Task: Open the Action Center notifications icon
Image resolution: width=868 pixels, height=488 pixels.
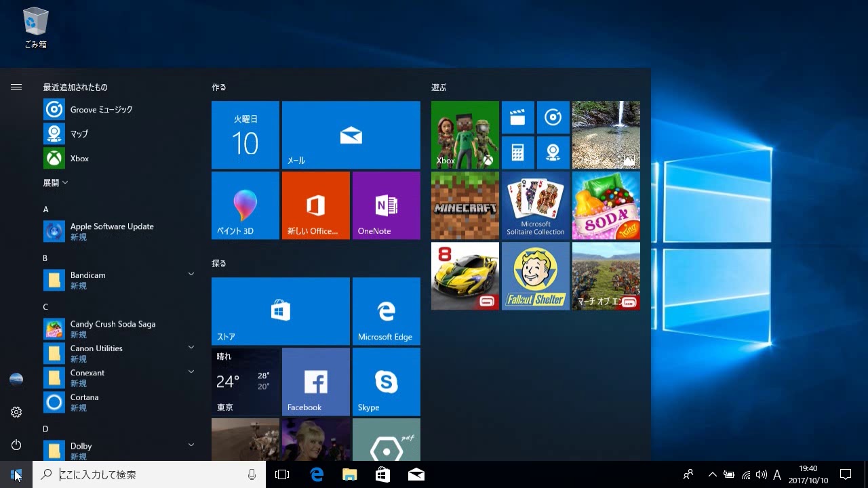Action: (846, 474)
